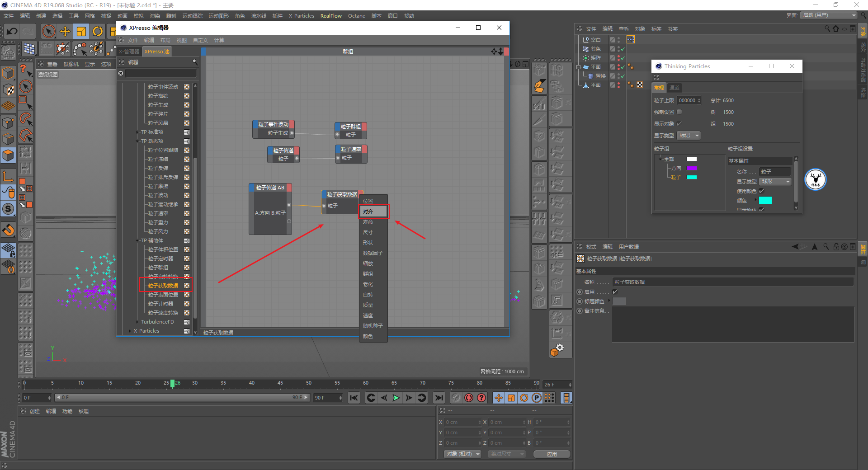Viewport: 868px width, 470px height.
Task: Open 显示类型 球形 dropdown
Action: (x=776, y=181)
